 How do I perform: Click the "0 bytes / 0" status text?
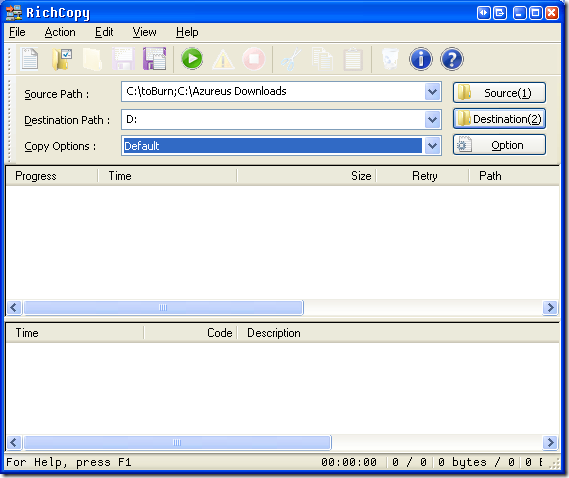tap(476, 462)
